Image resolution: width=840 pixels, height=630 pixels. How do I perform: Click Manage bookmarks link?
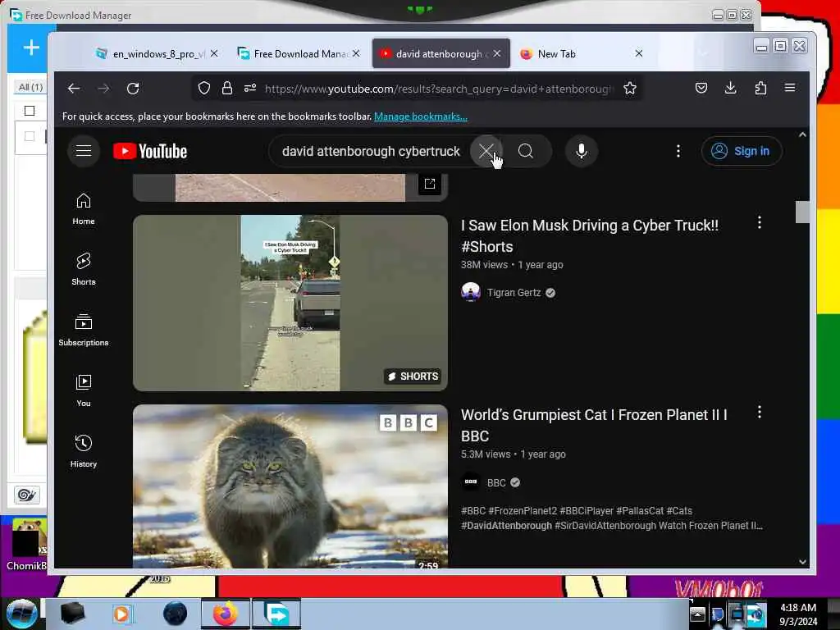(x=421, y=116)
